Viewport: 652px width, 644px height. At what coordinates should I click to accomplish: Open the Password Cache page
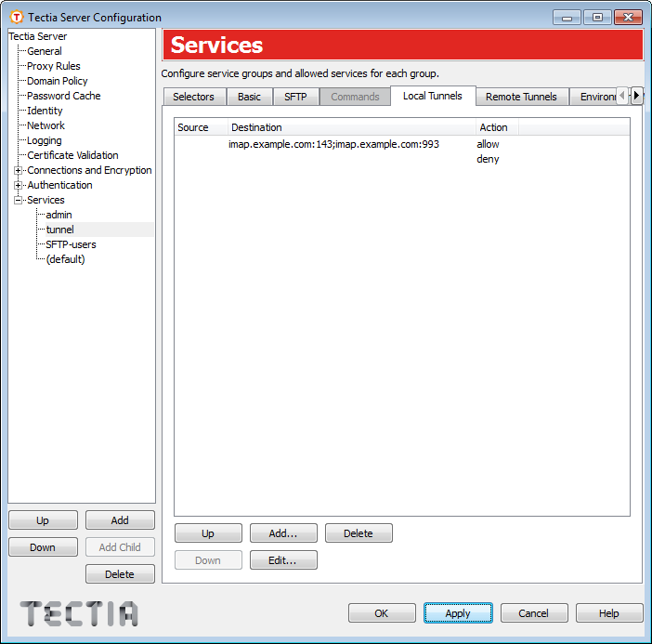(x=64, y=96)
